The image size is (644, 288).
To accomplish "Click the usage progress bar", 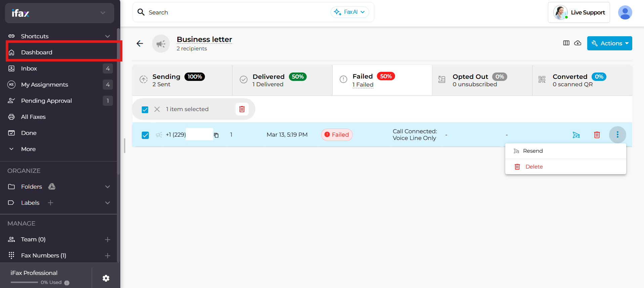I will [x=24, y=282].
